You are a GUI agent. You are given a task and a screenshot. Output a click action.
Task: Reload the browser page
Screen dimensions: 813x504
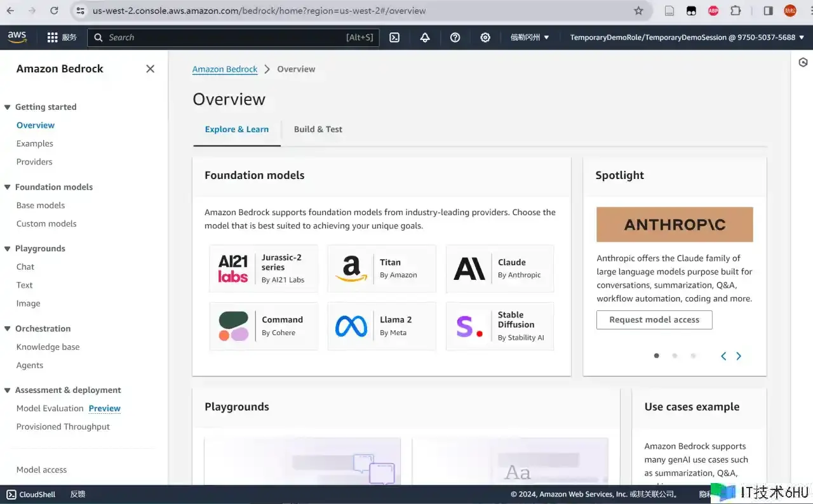pos(54,11)
